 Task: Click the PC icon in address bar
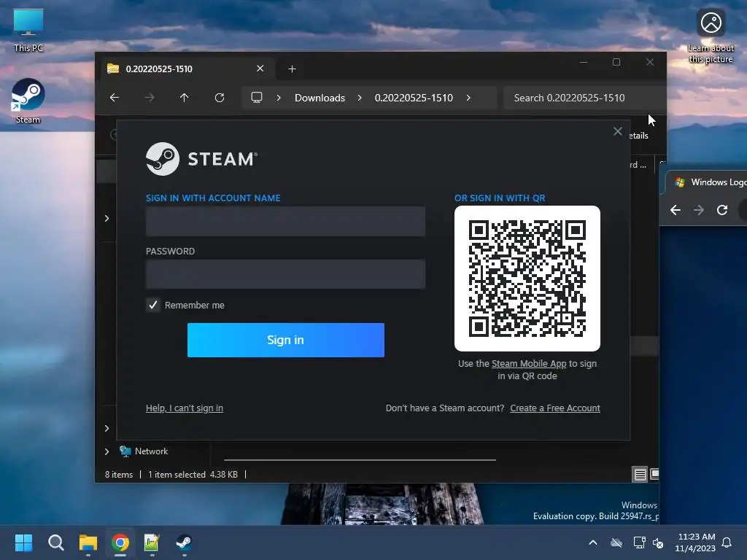257,98
